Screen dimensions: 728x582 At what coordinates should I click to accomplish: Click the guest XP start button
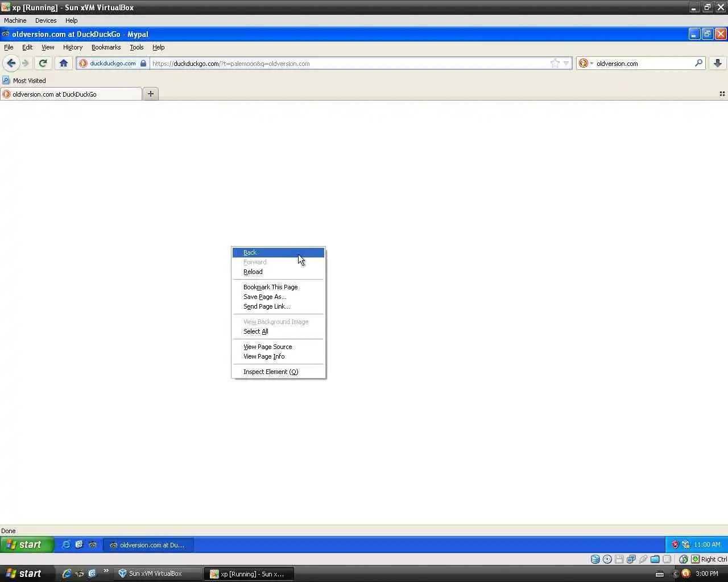[27, 544]
